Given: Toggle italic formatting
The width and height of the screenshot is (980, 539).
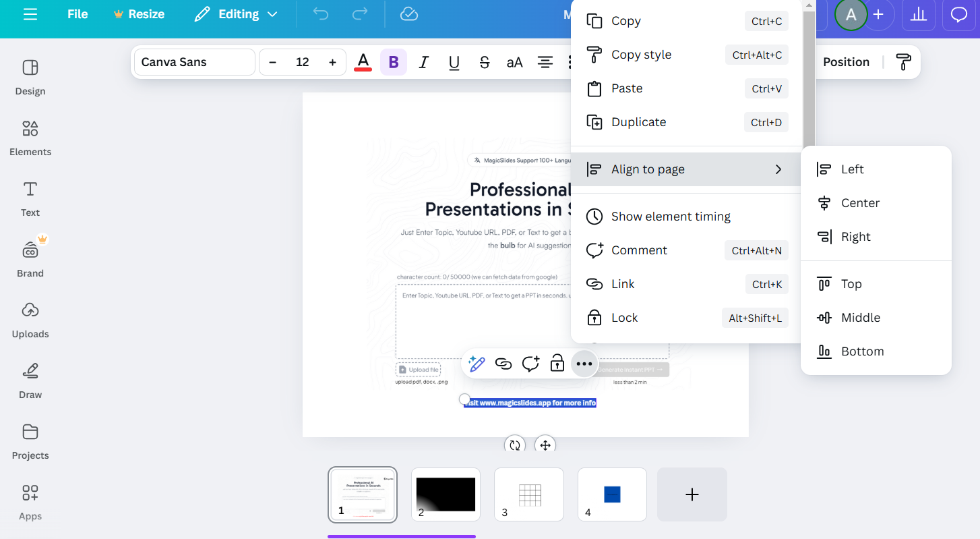Looking at the screenshot, I should (424, 62).
